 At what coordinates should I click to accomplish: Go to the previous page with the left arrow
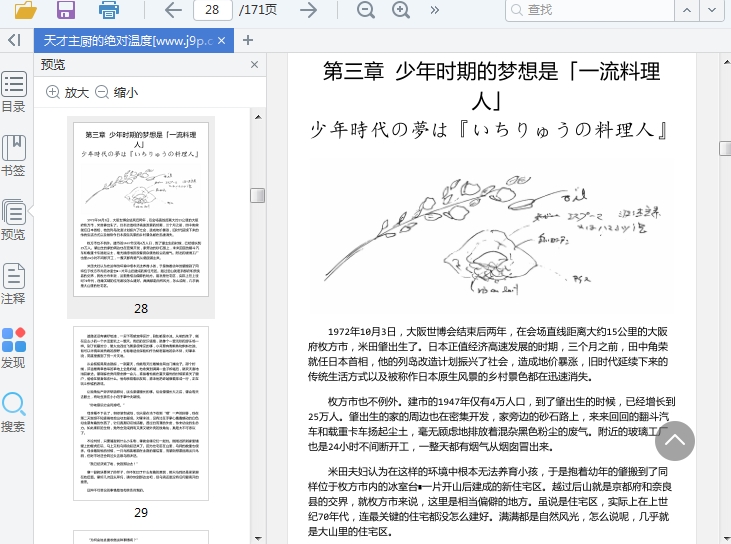(173, 10)
